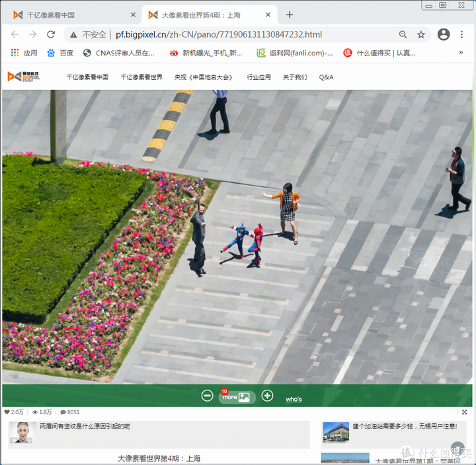The height and width of the screenshot is (465, 476).
Task: Switch to the 千亿像素看中国 browser tab
Action: coord(71,15)
